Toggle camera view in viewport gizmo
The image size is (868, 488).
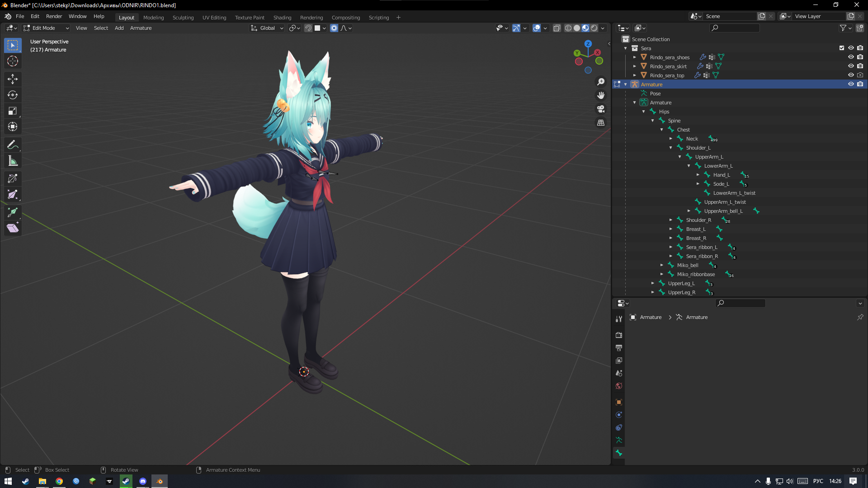click(x=601, y=109)
